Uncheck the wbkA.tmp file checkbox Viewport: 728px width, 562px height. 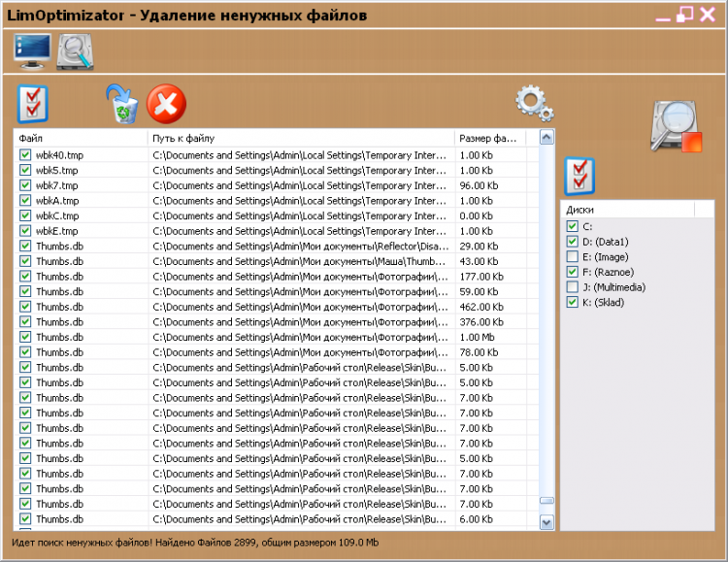(x=25, y=200)
